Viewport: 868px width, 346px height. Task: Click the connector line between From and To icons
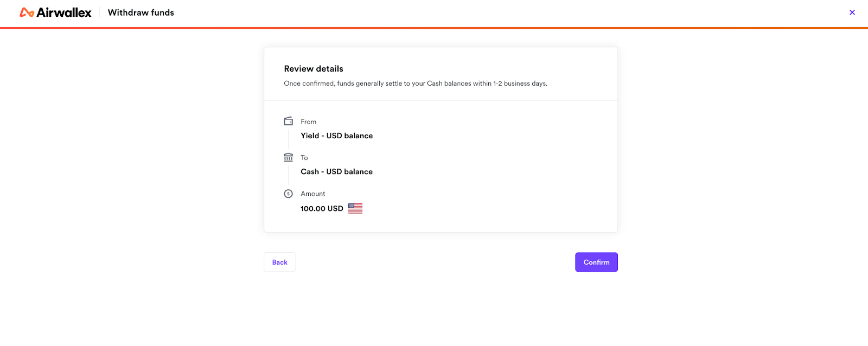288,139
